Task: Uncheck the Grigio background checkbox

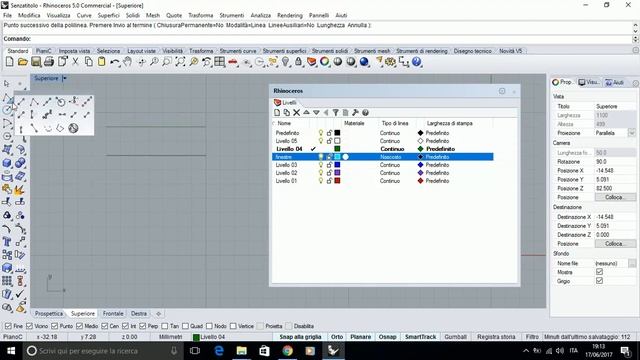Action: 599,281
